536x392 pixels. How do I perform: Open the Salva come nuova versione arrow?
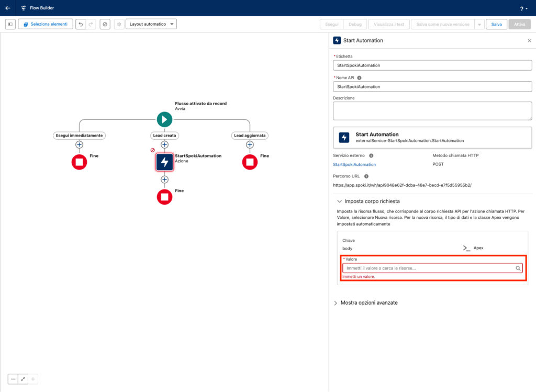coord(479,24)
